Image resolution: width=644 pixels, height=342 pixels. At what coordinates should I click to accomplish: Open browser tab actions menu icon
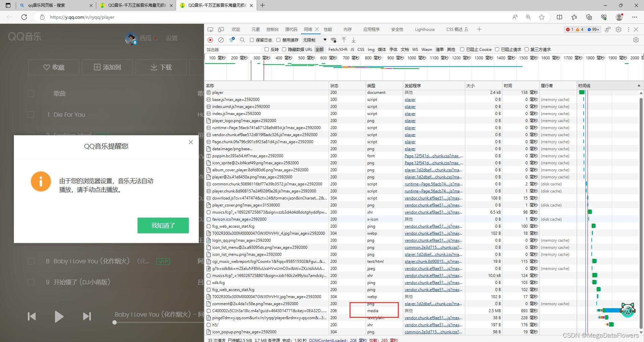click(x=8, y=5)
